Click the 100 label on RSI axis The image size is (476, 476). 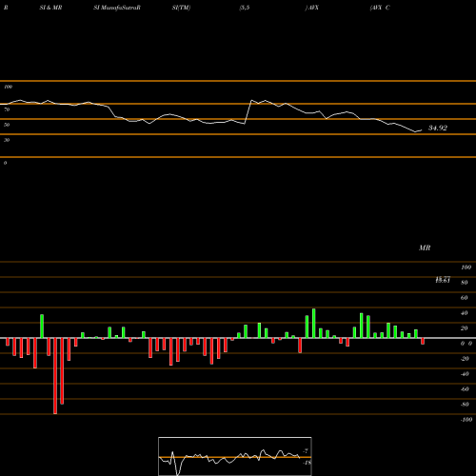coord(8,87)
